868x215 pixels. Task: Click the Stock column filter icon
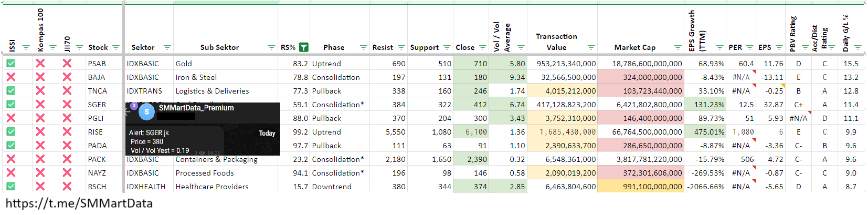point(116,47)
